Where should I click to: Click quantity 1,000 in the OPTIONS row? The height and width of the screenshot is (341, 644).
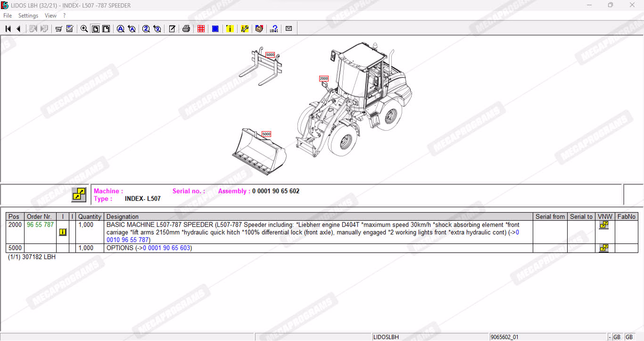pyautogui.click(x=86, y=248)
